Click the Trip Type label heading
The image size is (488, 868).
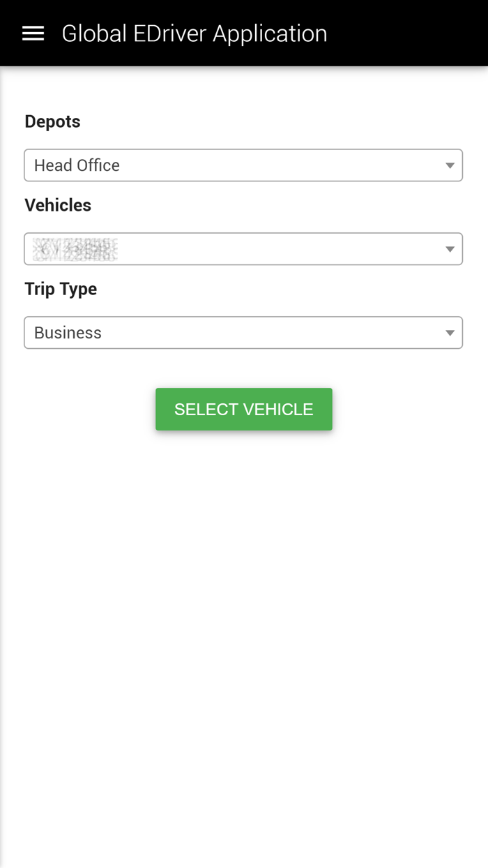click(x=61, y=289)
